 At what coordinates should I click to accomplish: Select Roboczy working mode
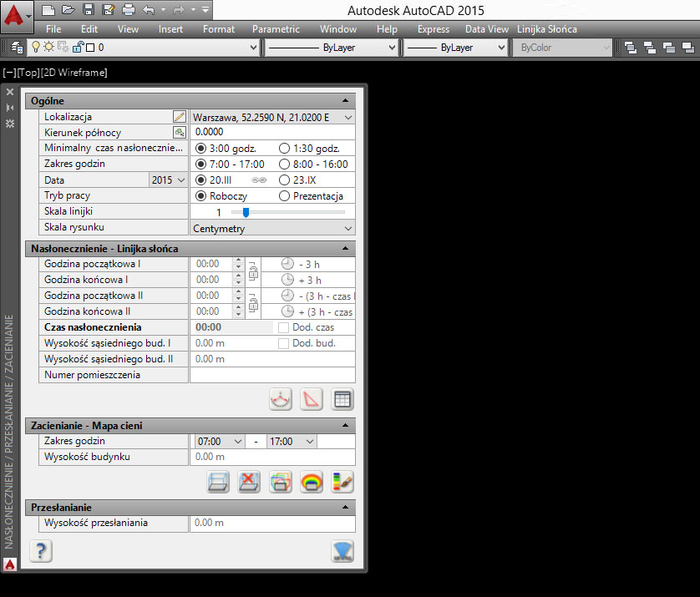[200, 196]
